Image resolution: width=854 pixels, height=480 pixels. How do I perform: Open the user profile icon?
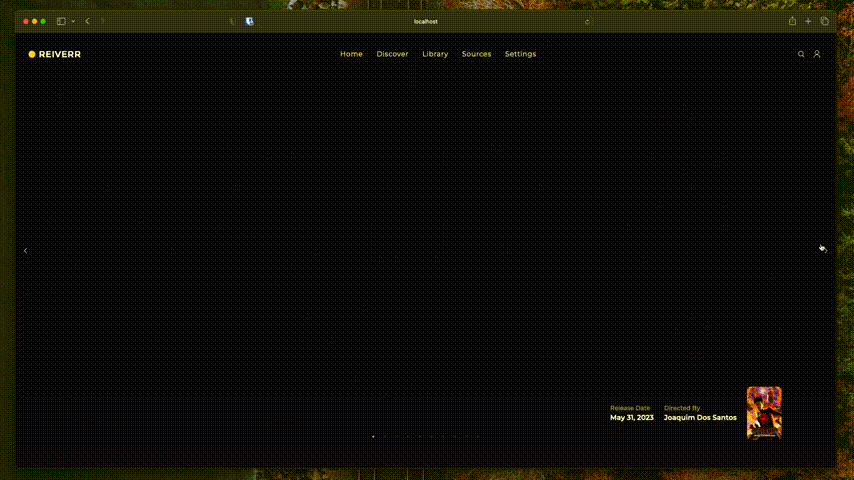coord(817,54)
